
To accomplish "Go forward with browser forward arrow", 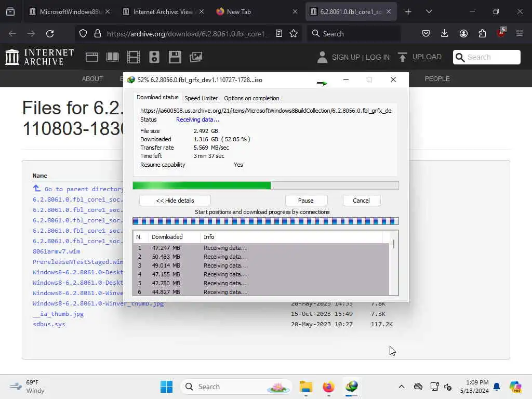I will pos(31,34).
